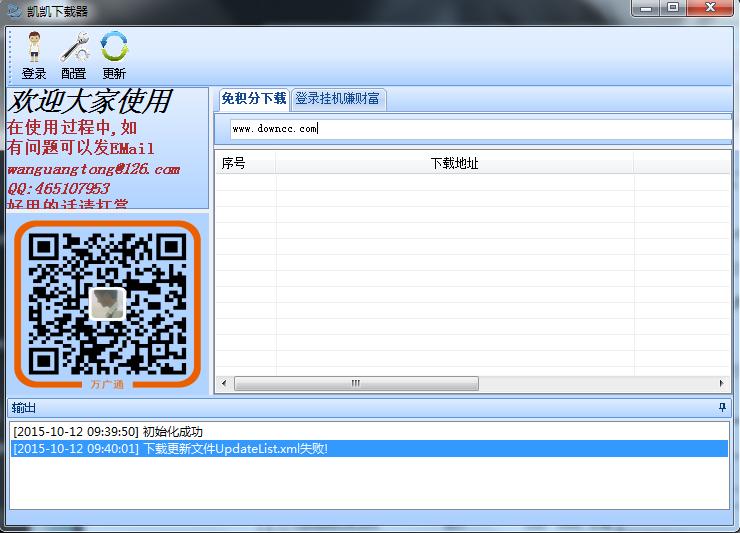Screen dimensions: 740x533
Task: Click the 欢迎大家使用 welcome heading
Action: click(x=90, y=102)
